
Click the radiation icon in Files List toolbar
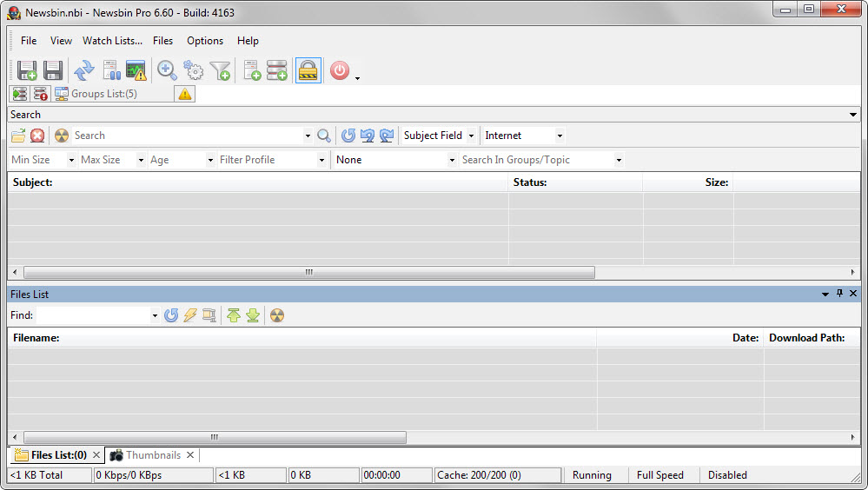(x=277, y=315)
